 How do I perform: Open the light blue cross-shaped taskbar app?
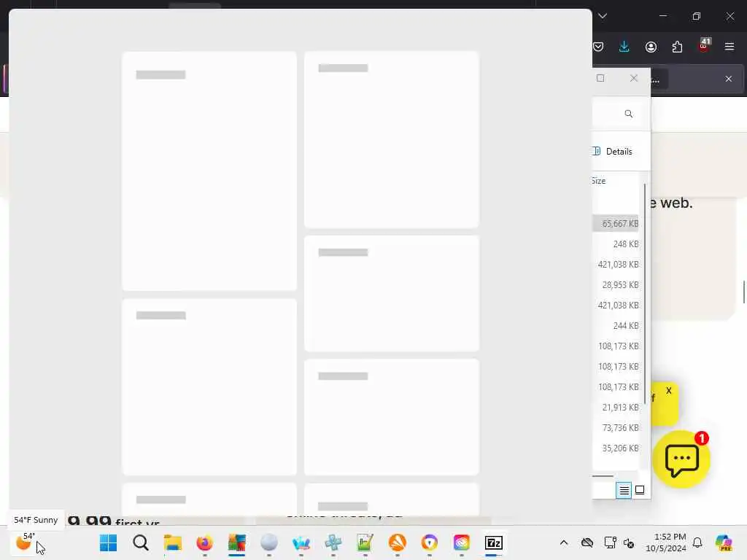pos(333,542)
